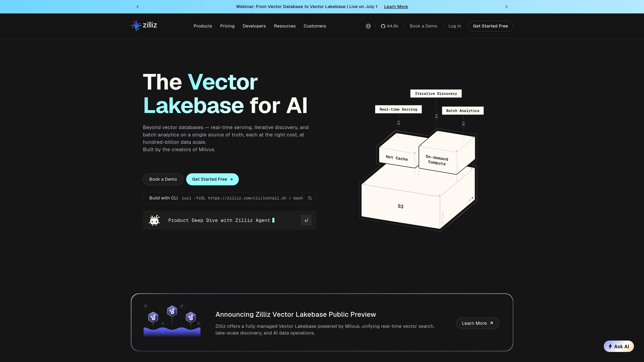Viewport: 644px width, 362px height.
Task: Click Get Started Free in the header
Action: point(490,26)
